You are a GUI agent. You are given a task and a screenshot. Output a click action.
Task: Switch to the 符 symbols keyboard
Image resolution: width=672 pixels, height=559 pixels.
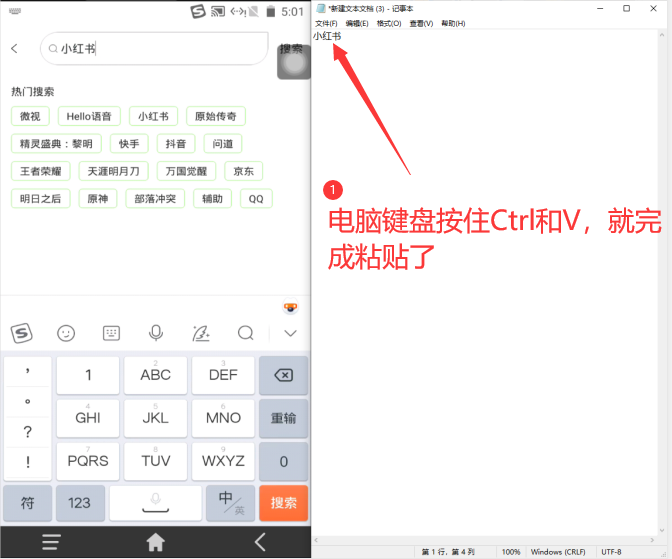28,503
